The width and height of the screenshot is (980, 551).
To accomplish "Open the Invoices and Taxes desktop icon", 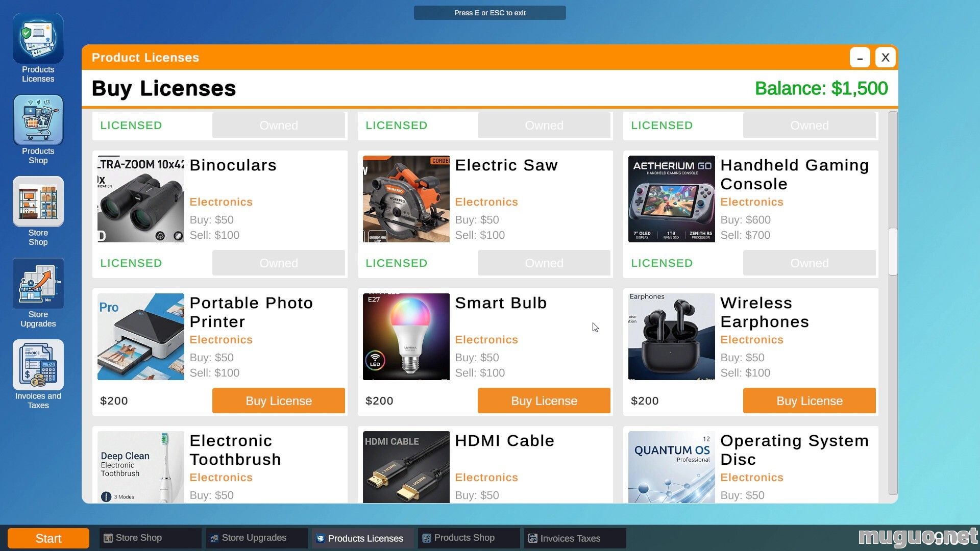I will click(x=38, y=375).
